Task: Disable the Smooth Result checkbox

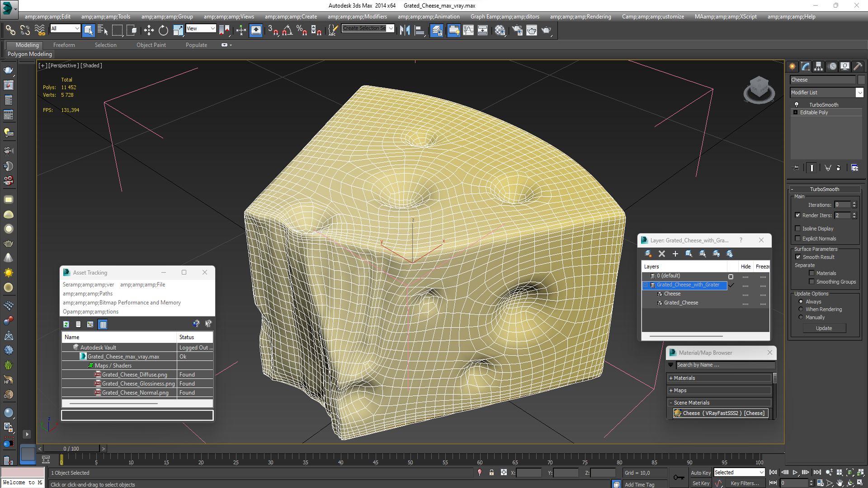Action: 798,257
